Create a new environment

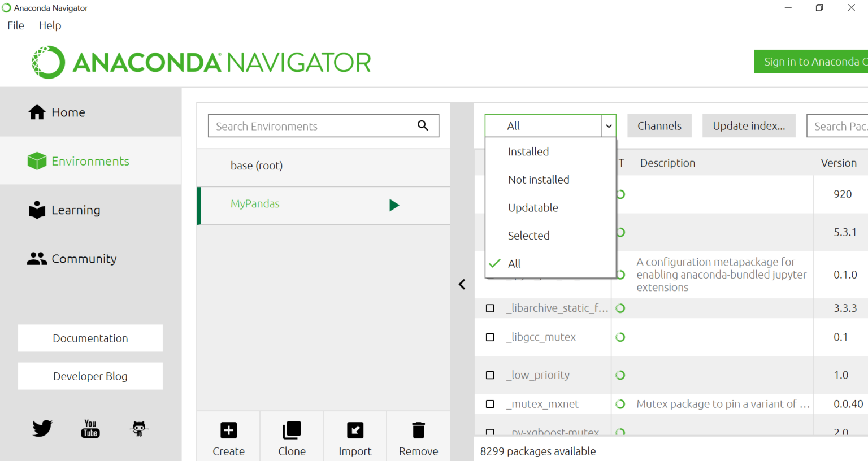(228, 438)
